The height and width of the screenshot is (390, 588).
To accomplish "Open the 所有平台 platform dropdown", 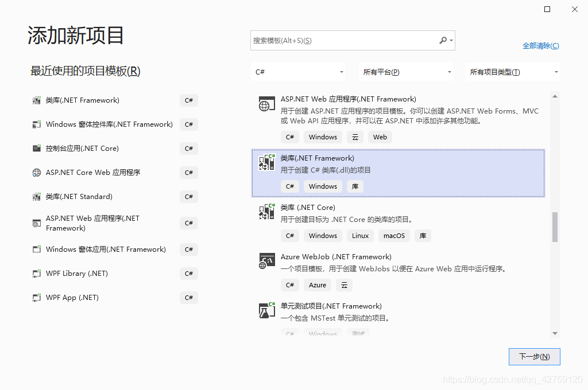I will 406,72.
